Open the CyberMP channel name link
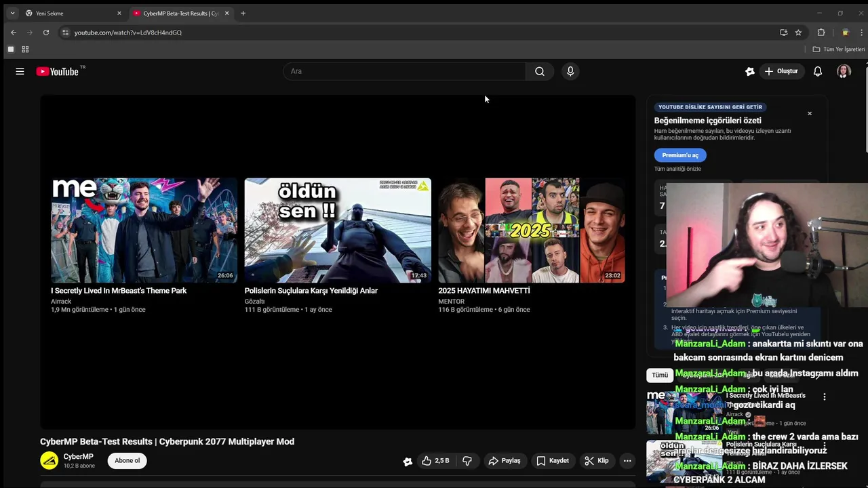 click(x=79, y=457)
